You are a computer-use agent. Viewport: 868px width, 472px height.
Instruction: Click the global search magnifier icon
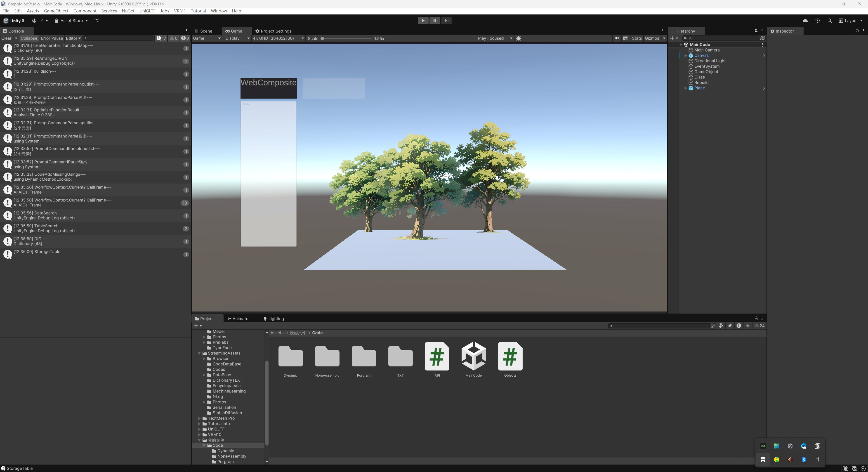[x=830, y=21]
